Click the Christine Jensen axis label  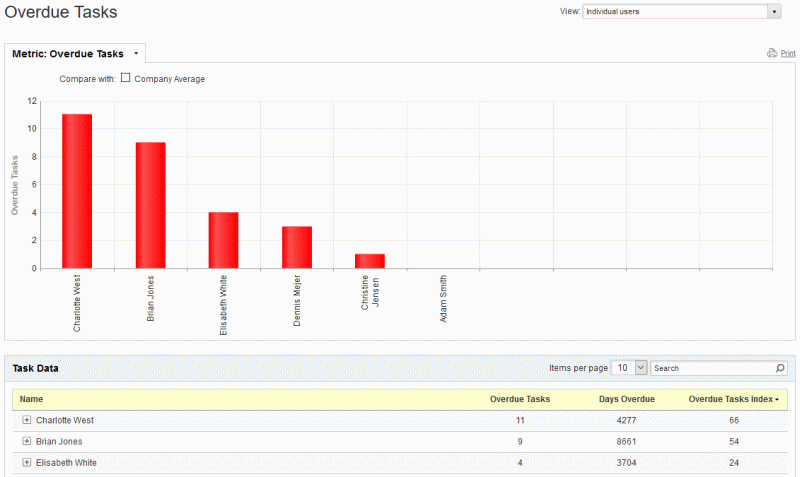point(370,292)
